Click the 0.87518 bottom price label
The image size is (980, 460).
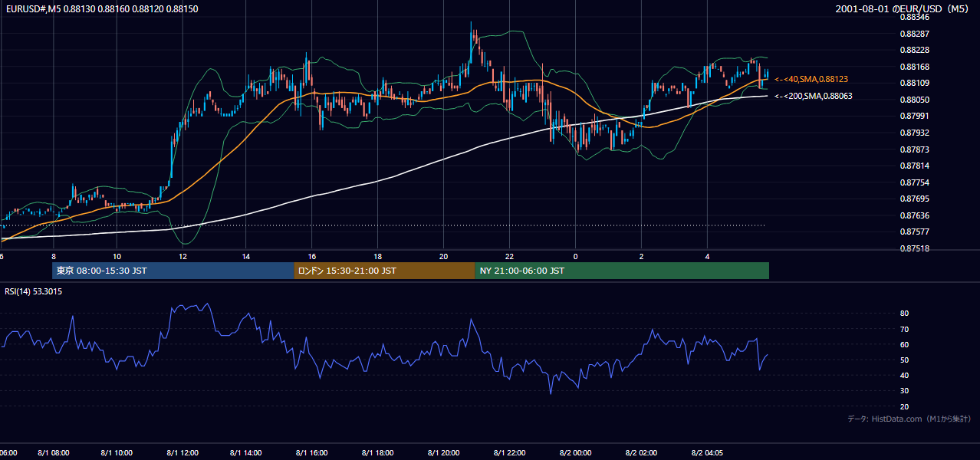click(x=914, y=248)
